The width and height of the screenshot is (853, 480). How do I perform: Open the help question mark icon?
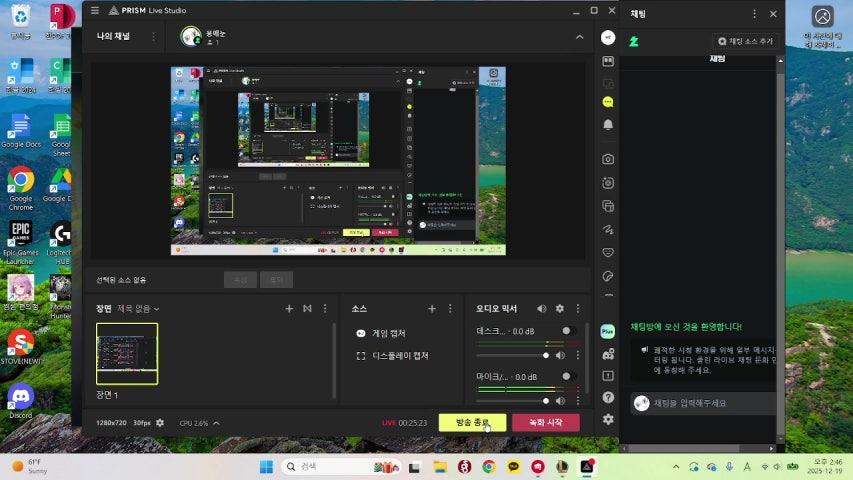[608, 397]
